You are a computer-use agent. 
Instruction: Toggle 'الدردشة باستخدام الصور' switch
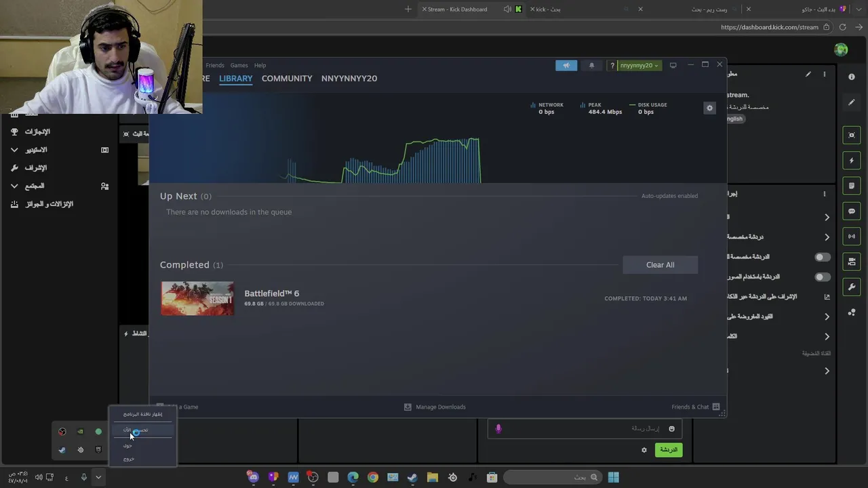click(x=822, y=277)
